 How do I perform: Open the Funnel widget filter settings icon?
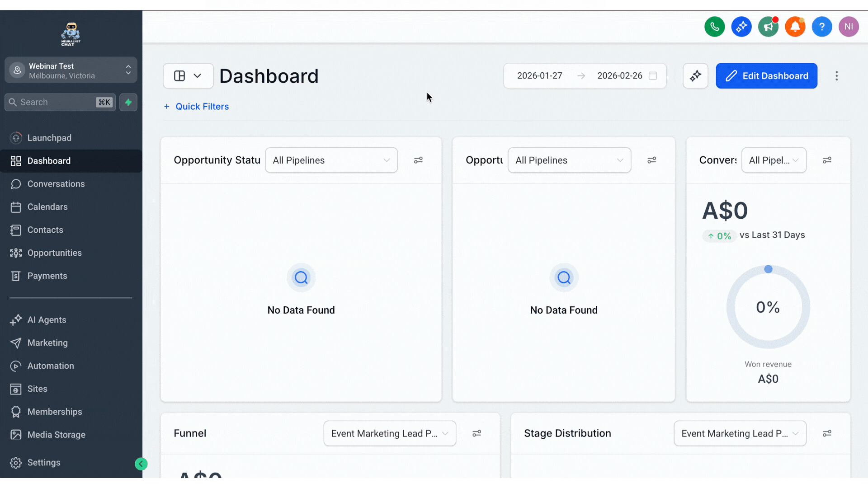[476, 433]
